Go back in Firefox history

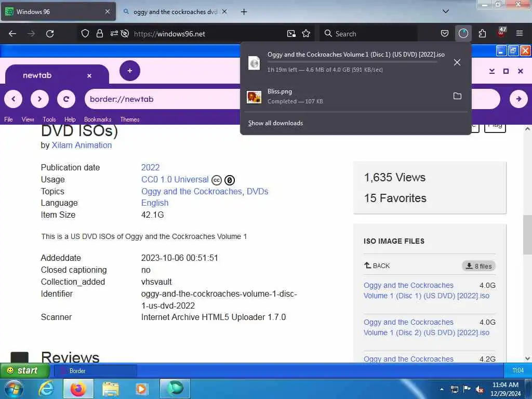(x=12, y=34)
